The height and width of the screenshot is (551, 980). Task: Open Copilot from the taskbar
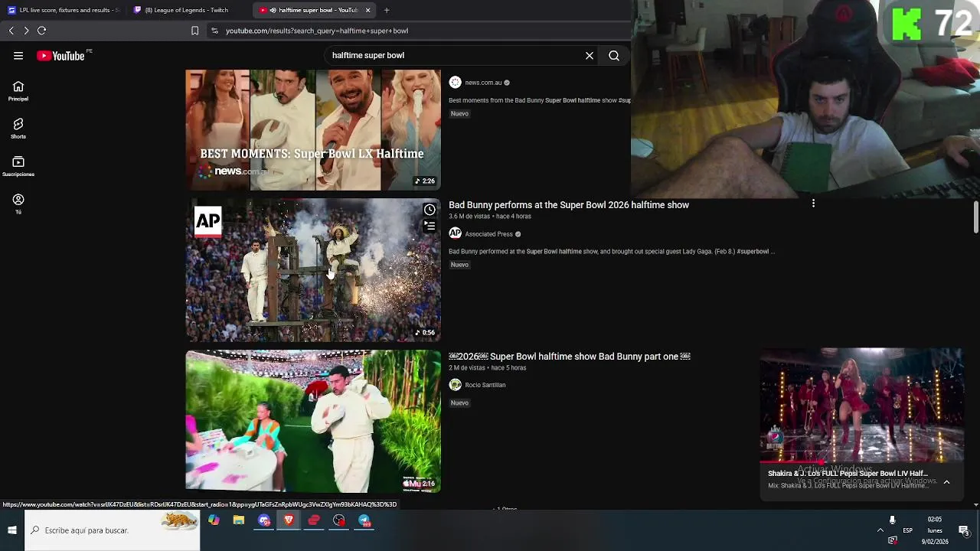point(214,520)
